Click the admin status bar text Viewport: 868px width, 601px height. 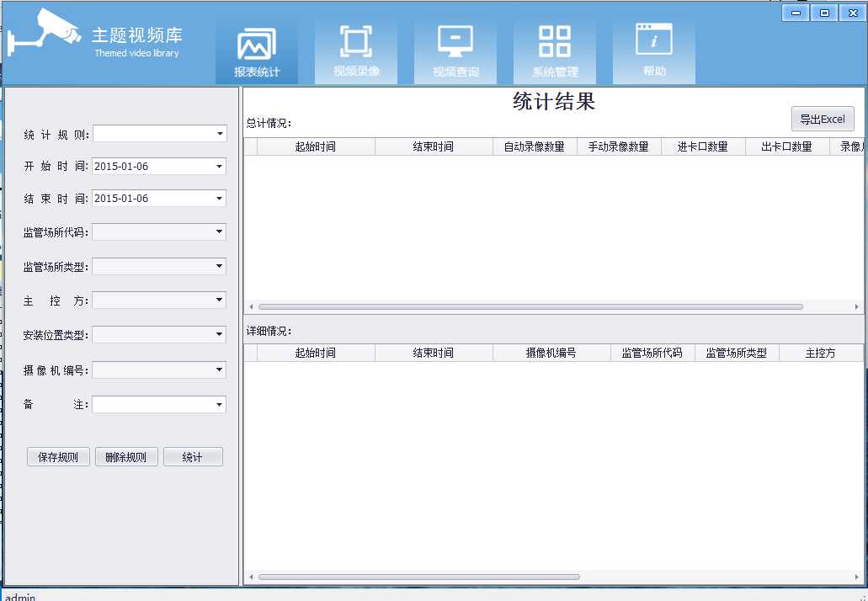click(x=20, y=597)
